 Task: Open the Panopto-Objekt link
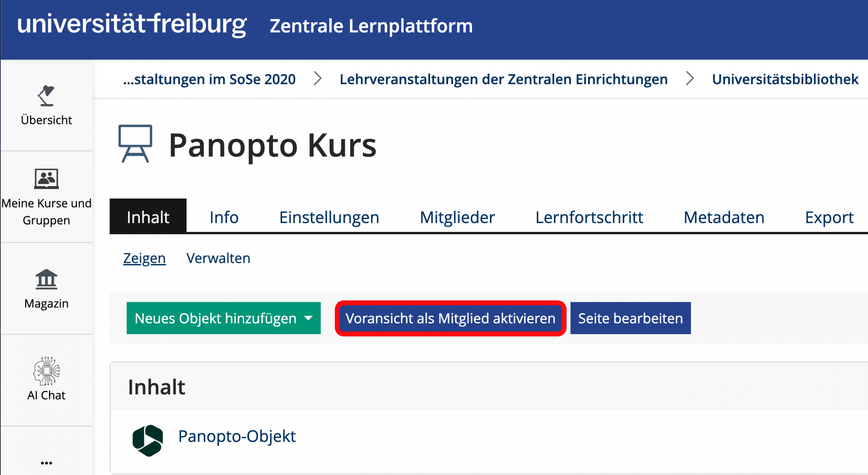(x=237, y=436)
